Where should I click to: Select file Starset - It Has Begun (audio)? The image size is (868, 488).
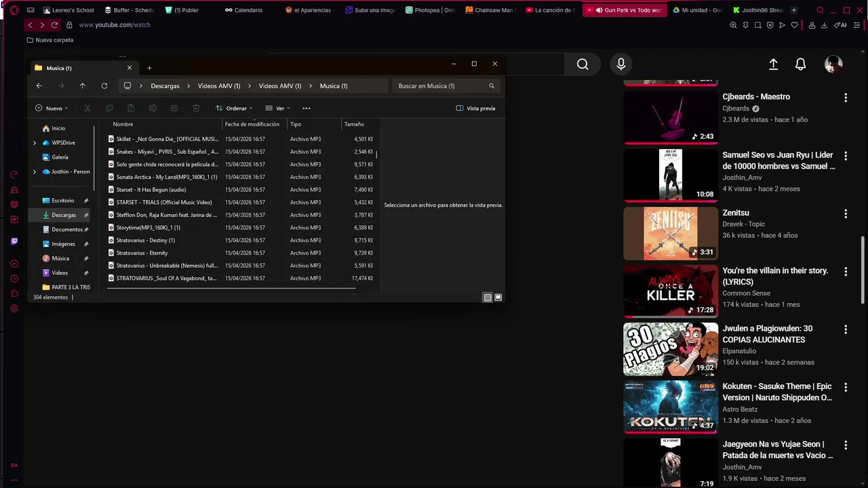[151, 190]
